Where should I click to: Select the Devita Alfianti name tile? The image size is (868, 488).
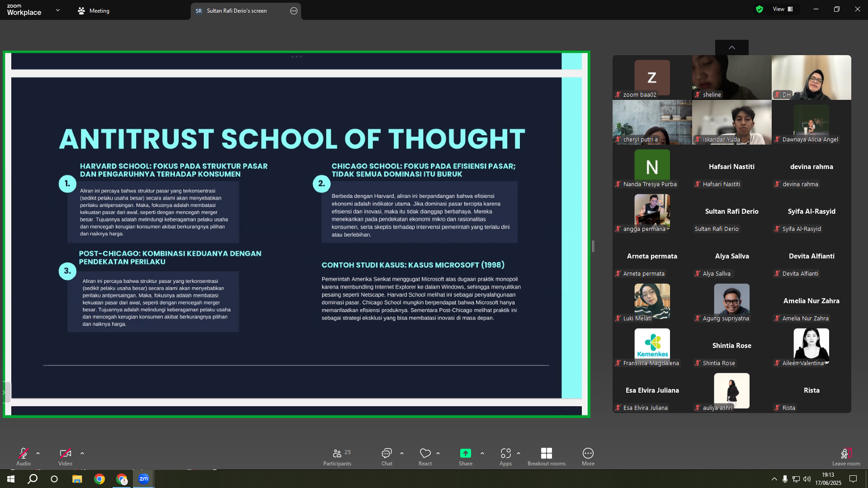[811, 256]
